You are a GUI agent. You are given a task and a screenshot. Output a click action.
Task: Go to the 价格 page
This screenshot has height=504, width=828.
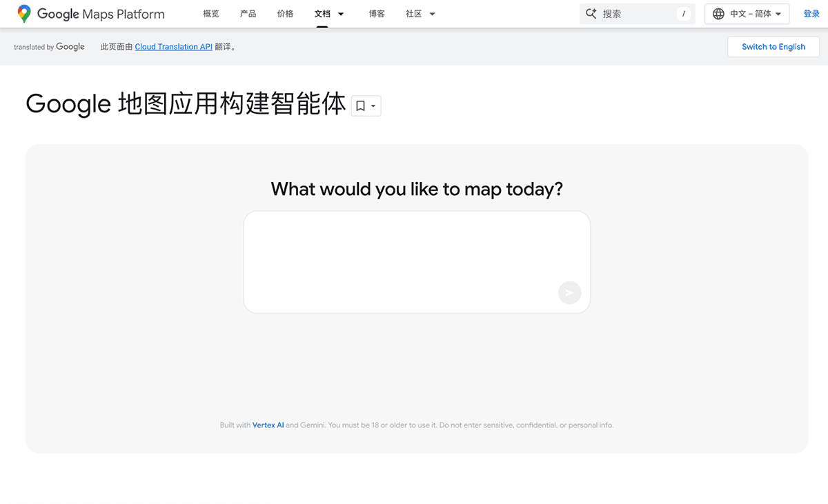point(285,13)
